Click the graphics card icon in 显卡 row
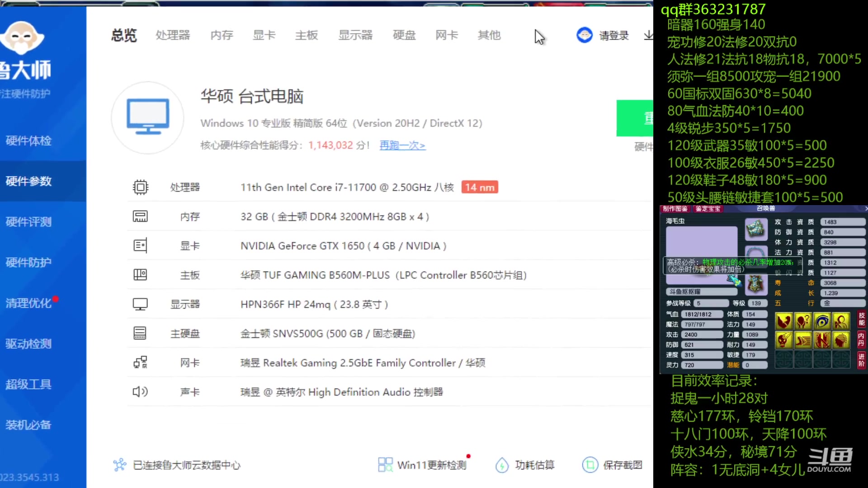The image size is (868, 488). 140,246
